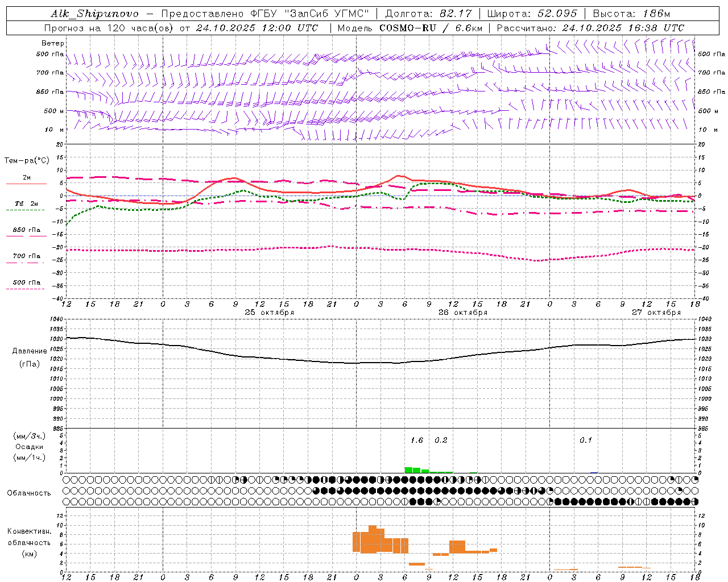Click the Осадки precipitation label
This screenshot has height=582, width=728.
click(x=29, y=447)
